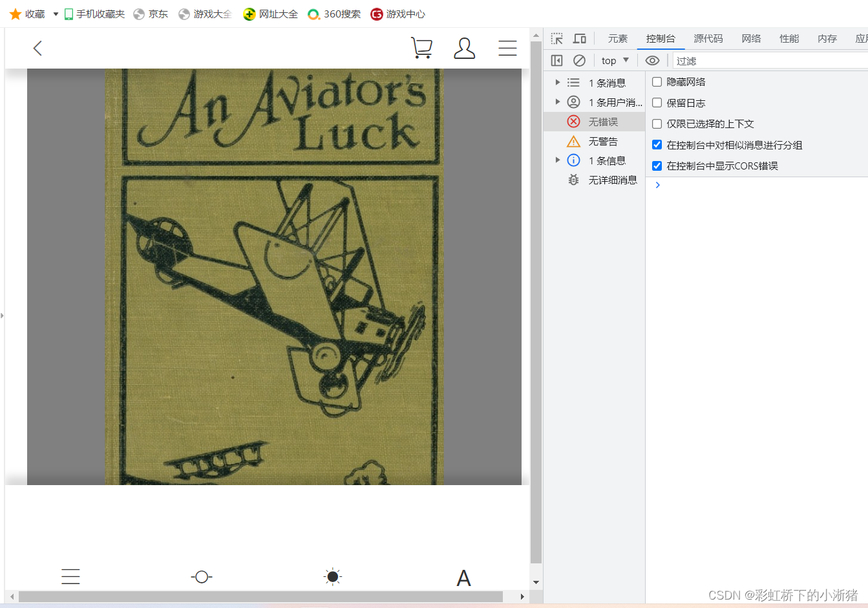Enable 仅限已选择的上下文 checkbox
This screenshot has width=868, height=608.
pyautogui.click(x=657, y=124)
